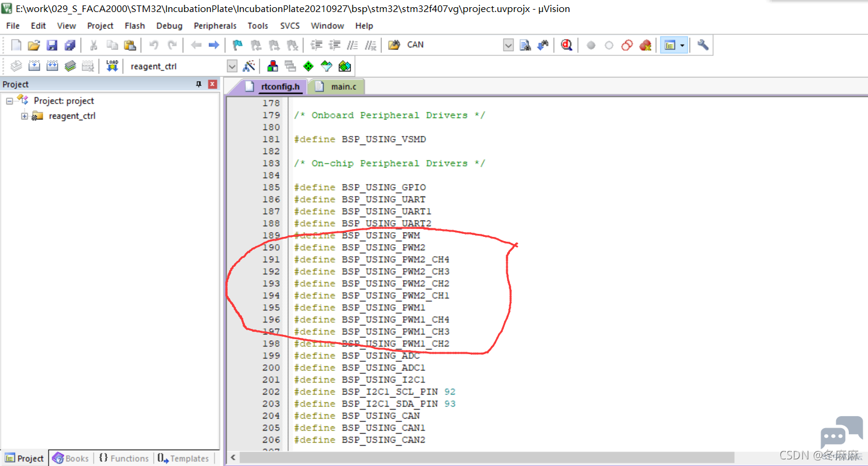Viewport: 868px width, 466px height.
Task: Open the Manage Run-Time Environment green diamond
Action: (308, 66)
